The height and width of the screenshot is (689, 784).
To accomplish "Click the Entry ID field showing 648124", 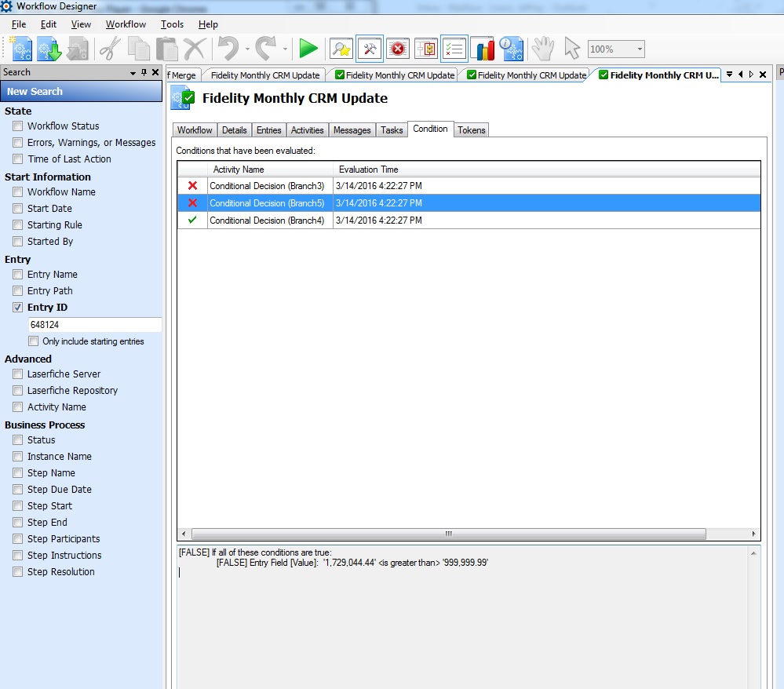I will [94, 325].
